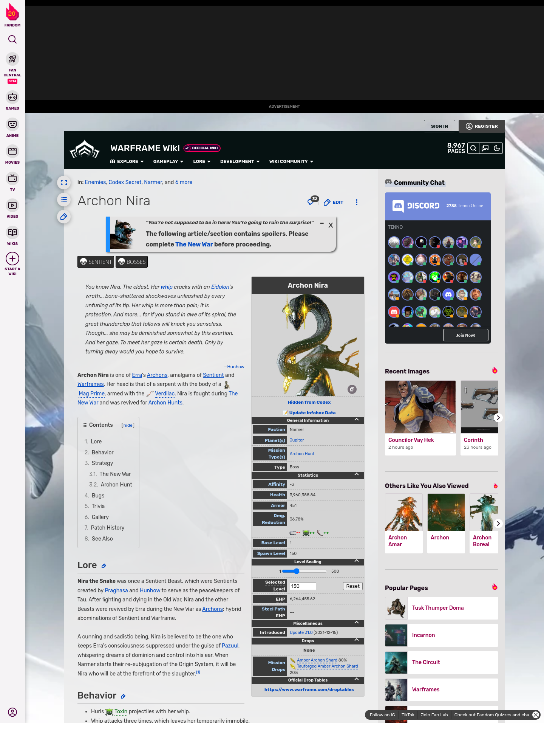Click the Start a Wiki plus icon

(12, 259)
